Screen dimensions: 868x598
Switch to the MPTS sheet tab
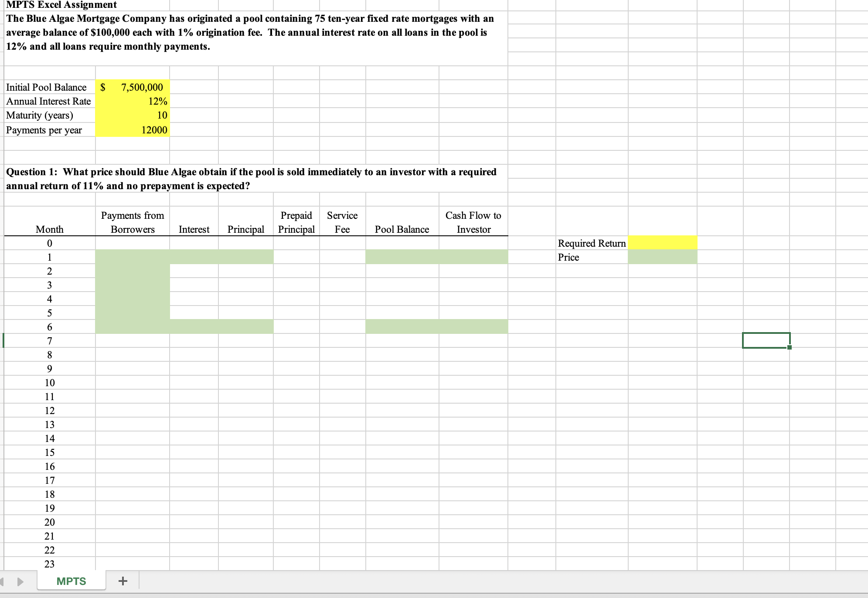tap(71, 581)
